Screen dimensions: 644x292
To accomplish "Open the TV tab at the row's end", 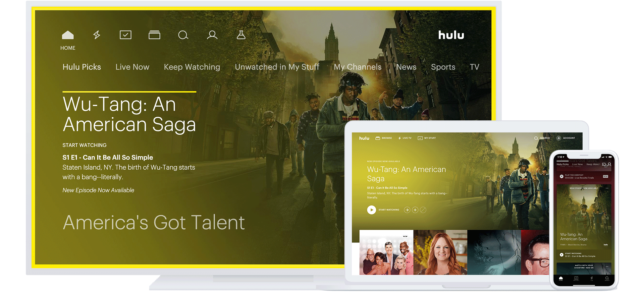I will [x=474, y=67].
